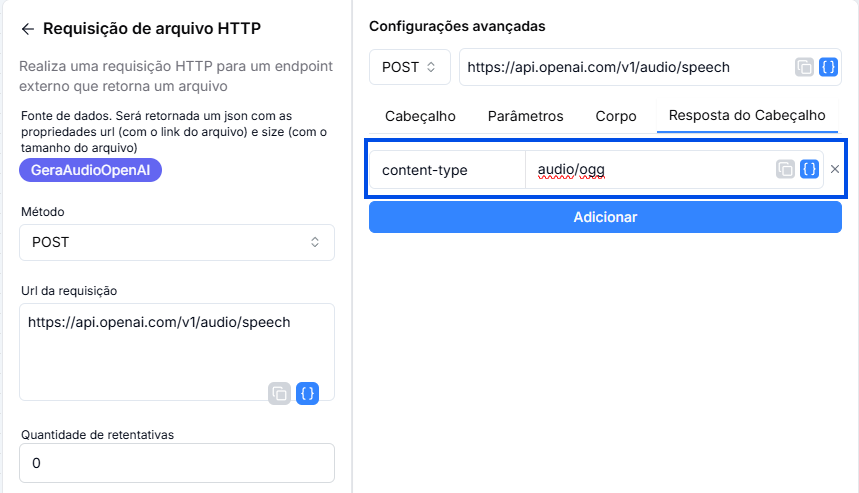Open the POST method selector in advanced settings

coord(410,67)
